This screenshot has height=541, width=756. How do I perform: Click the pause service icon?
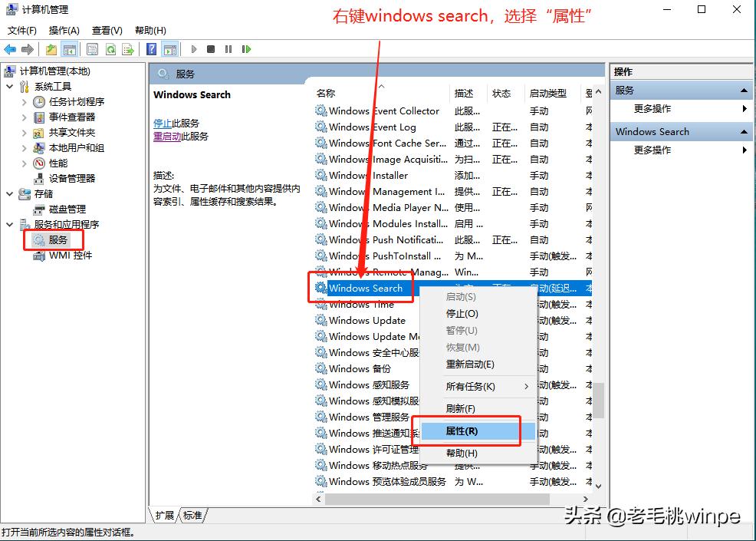228,48
